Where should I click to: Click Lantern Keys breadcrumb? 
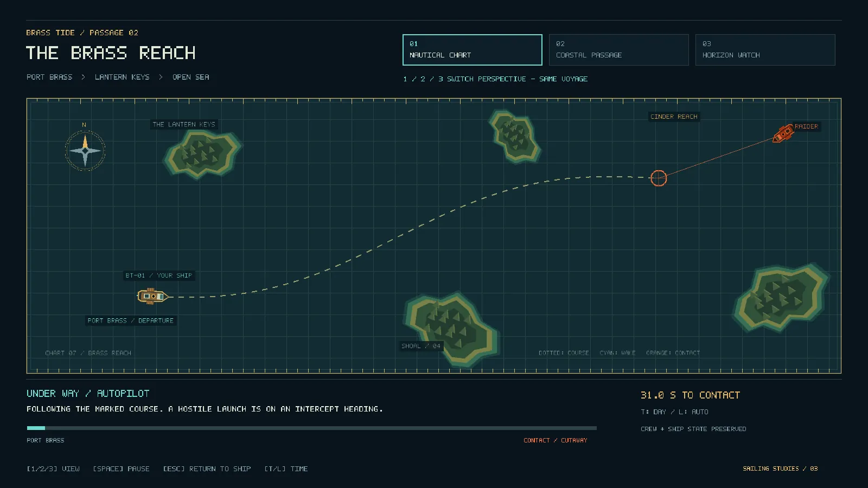(x=122, y=77)
